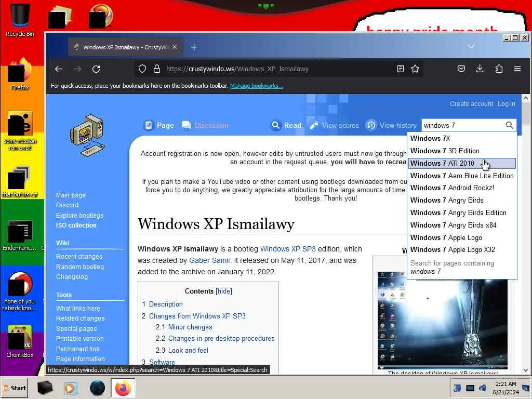Open tracking protection shield icon
The image size is (532, 399).
click(142, 69)
